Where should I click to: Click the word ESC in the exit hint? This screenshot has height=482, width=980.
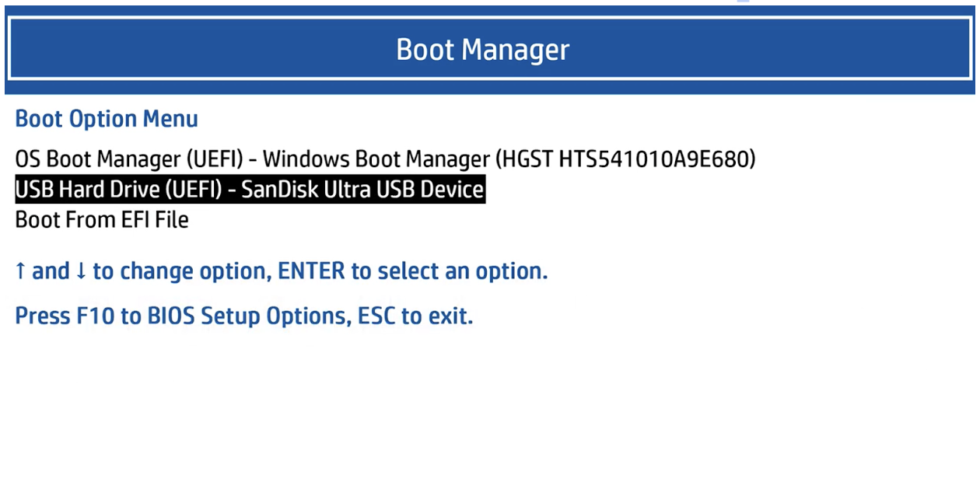point(375,315)
